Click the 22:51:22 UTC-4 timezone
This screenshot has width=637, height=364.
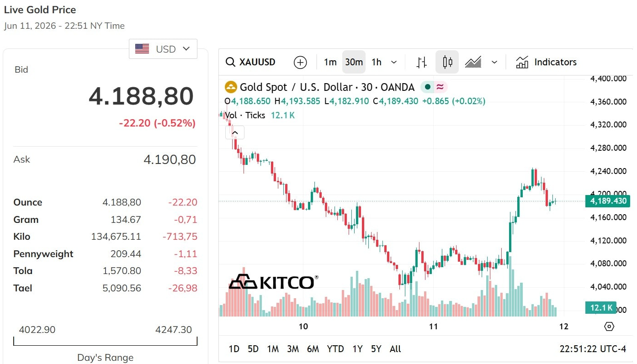pos(593,349)
